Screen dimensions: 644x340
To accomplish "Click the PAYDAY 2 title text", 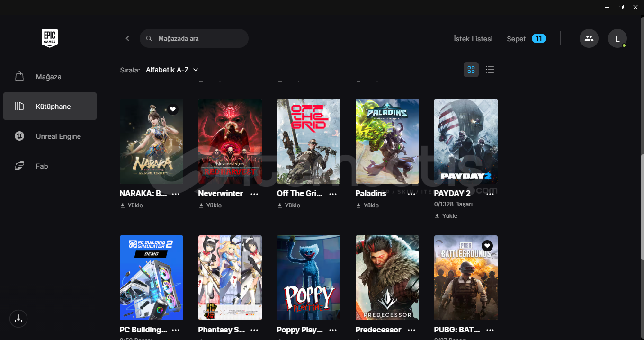I will [x=452, y=193].
